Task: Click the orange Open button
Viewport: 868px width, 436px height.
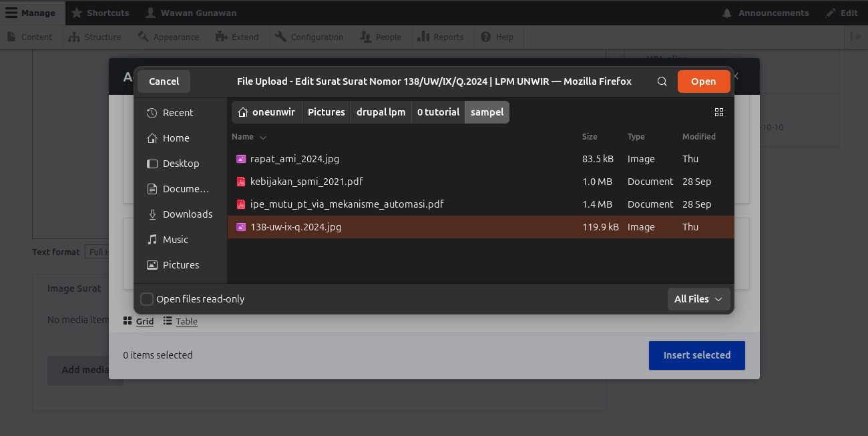Action: coord(703,81)
